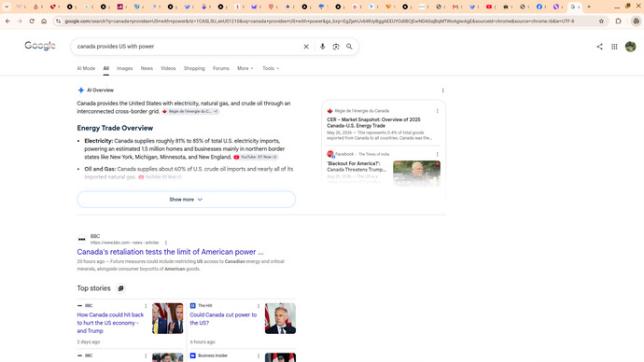644x362 pixels.
Task: Open 'CER – Market Snapshot' source link
Action: point(373,123)
